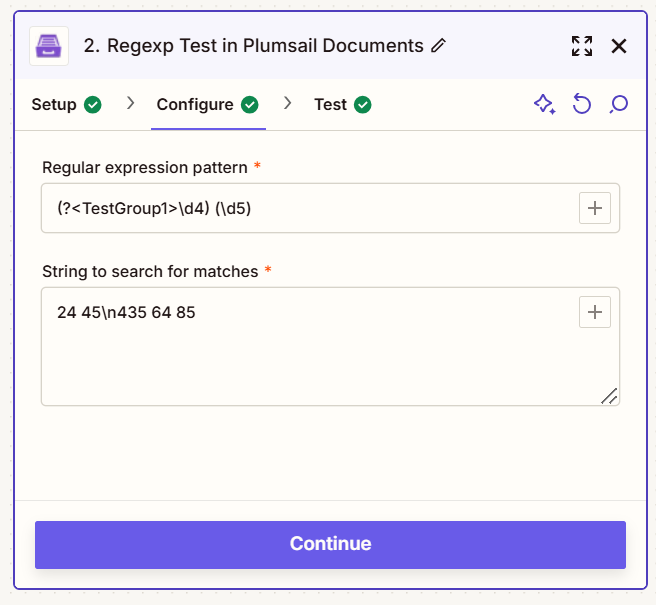Grab the textarea resize handle

[x=610, y=396]
